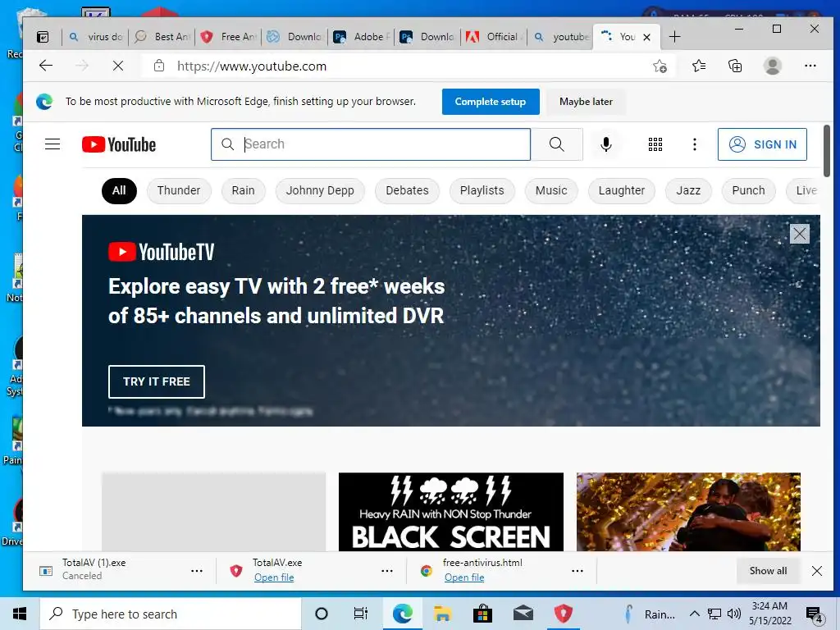Image resolution: width=840 pixels, height=630 pixels.
Task: Show hidden system tray icons
Action: click(x=694, y=614)
